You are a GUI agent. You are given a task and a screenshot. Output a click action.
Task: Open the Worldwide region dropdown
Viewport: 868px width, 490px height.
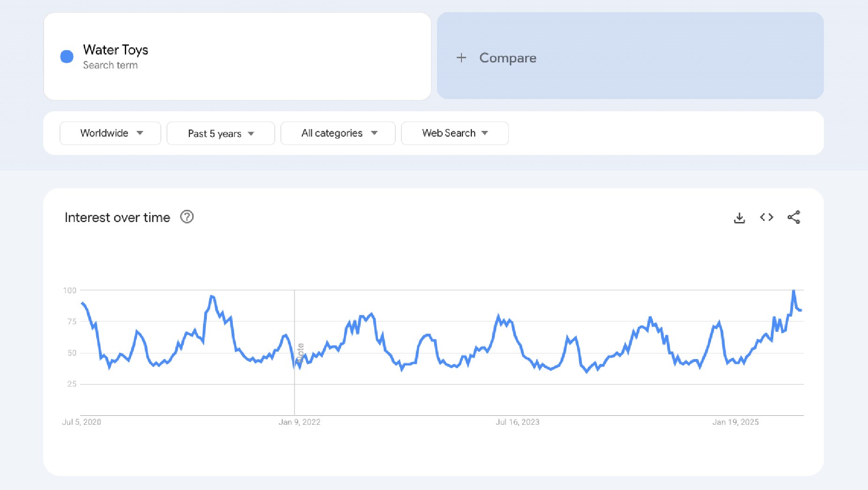coord(111,133)
